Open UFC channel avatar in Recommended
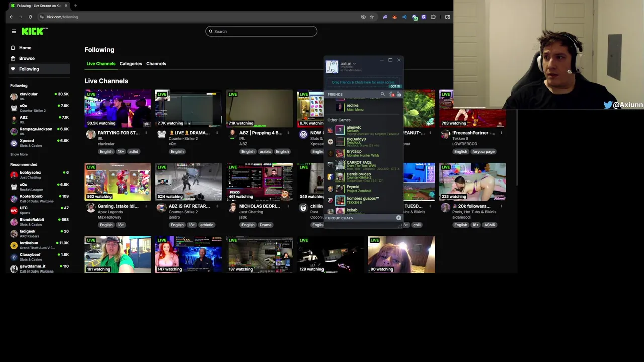Viewport: 644px width, 362px height. 14,210
